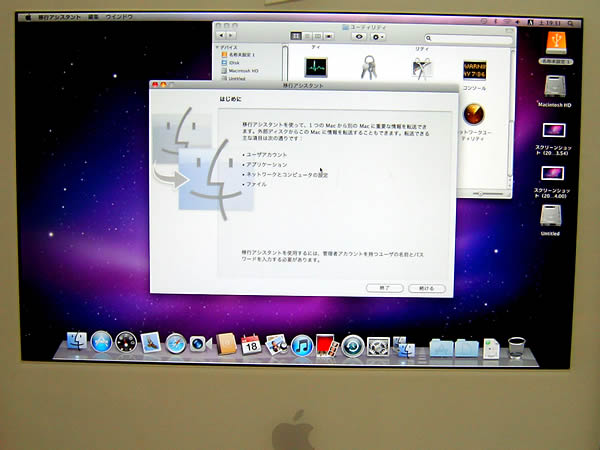Switch Finder to list view
The height and width of the screenshot is (450, 600).
click(307, 36)
